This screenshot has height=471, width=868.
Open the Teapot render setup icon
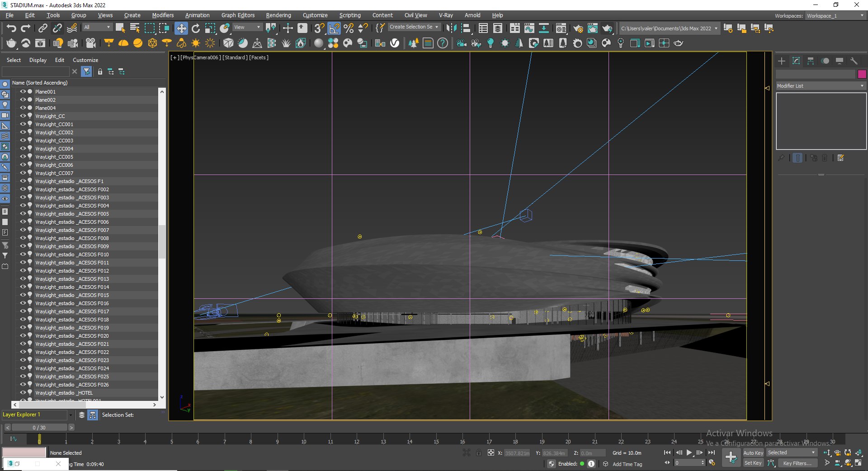tap(578, 28)
